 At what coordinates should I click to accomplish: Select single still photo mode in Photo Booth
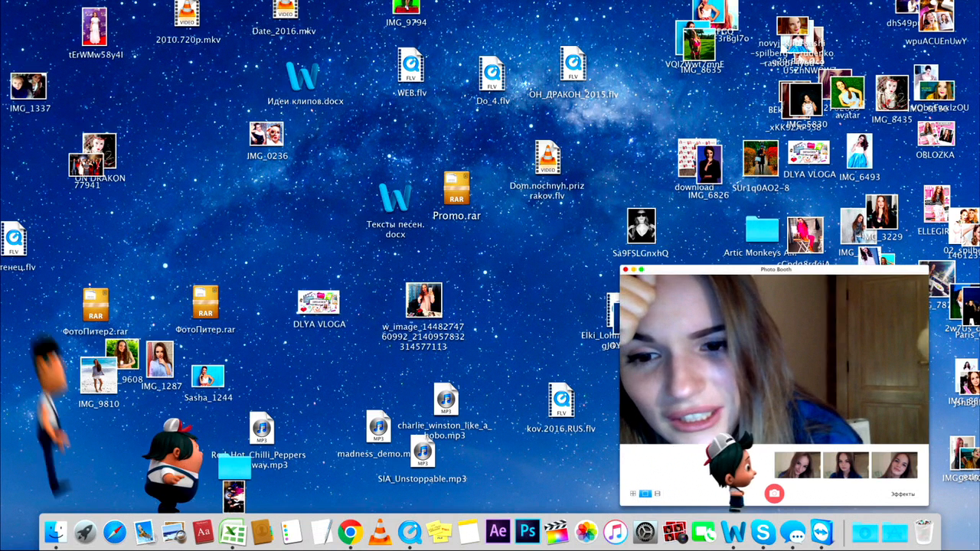[645, 494]
